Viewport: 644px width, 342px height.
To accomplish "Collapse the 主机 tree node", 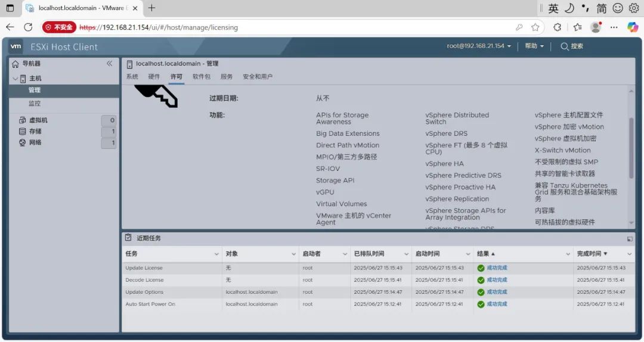I will [x=15, y=79].
